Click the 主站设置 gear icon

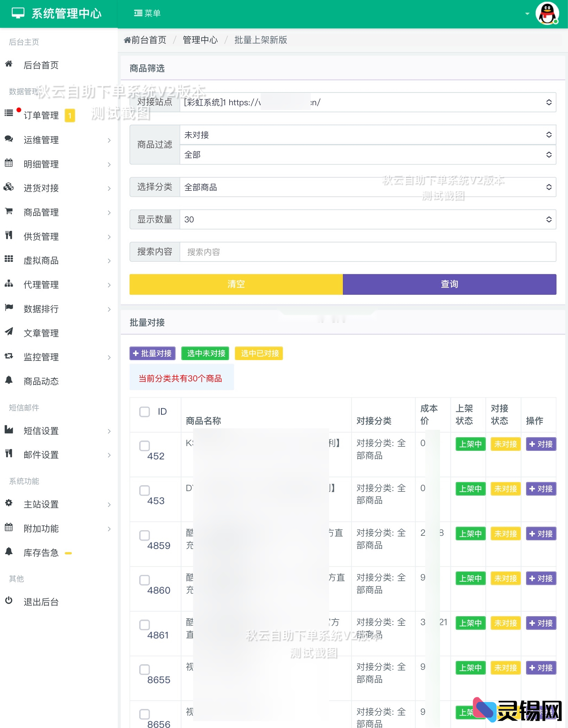pos(8,504)
